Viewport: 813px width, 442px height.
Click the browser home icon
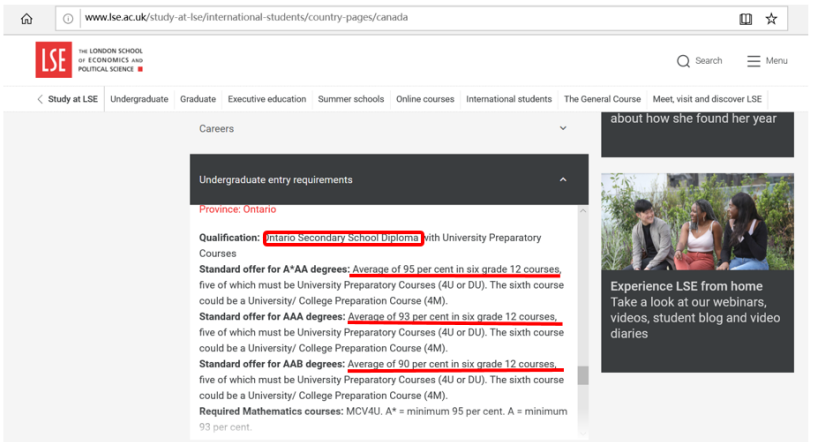pyautogui.click(x=27, y=18)
